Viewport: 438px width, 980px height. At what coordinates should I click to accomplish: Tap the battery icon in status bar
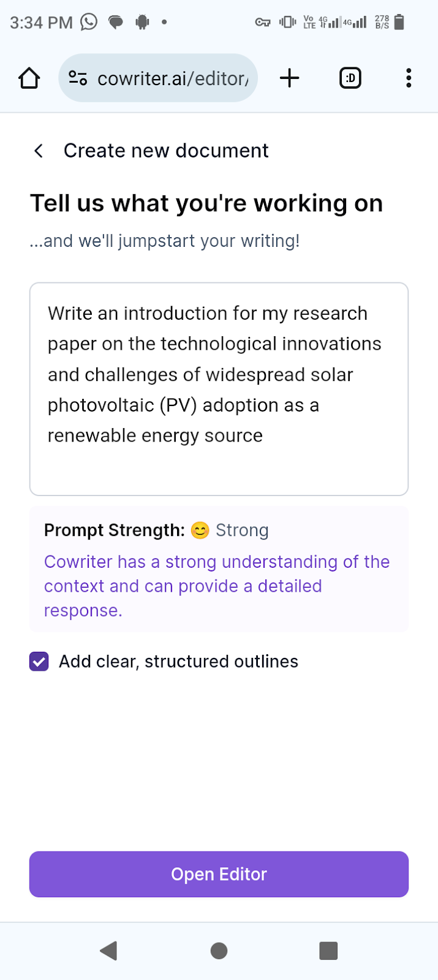pyautogui.click(x=399, y=22)
